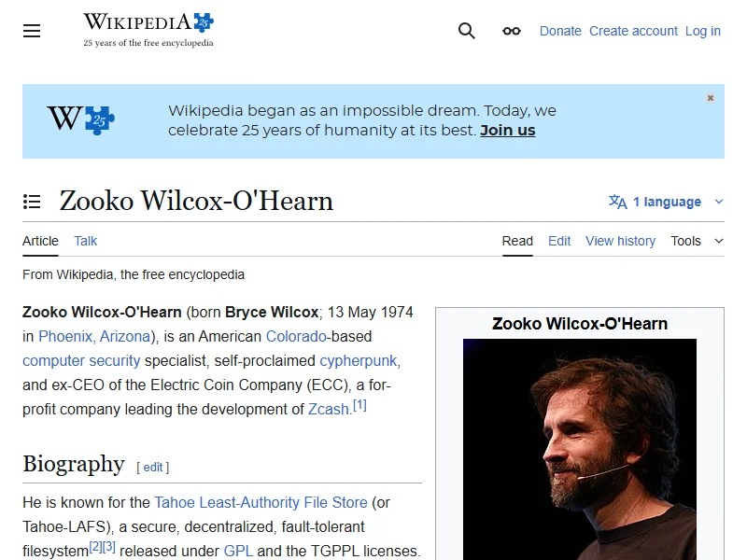This screenshot has height=560, width=747.
Task: Open the hamburger main menu
Action: pyautogui.click(x=32, y=31)
